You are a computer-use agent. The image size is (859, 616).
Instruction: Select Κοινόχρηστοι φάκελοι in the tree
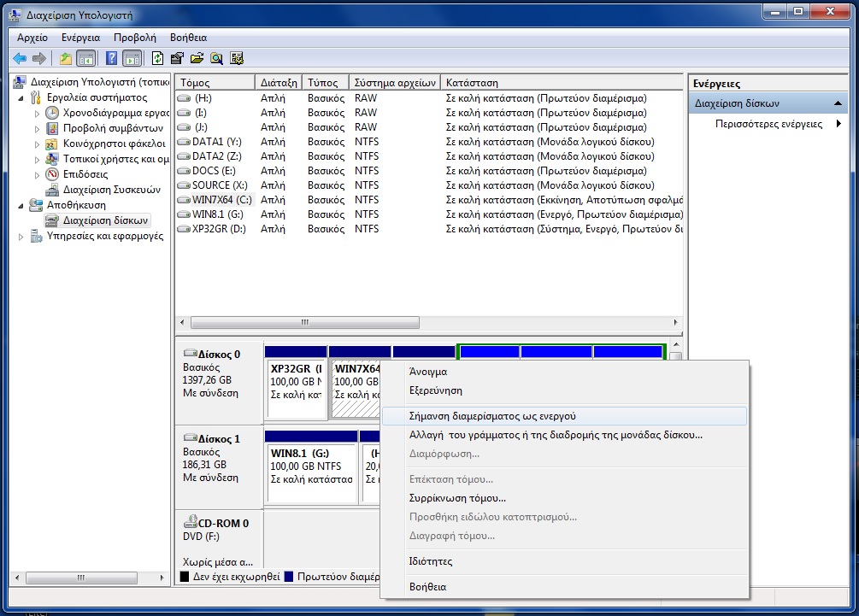point(114,144)
